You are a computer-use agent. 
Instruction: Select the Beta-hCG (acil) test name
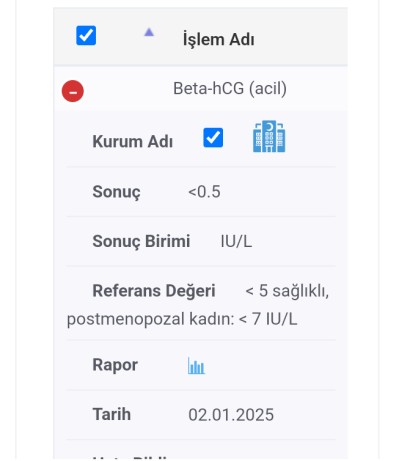tap(230, 89)
